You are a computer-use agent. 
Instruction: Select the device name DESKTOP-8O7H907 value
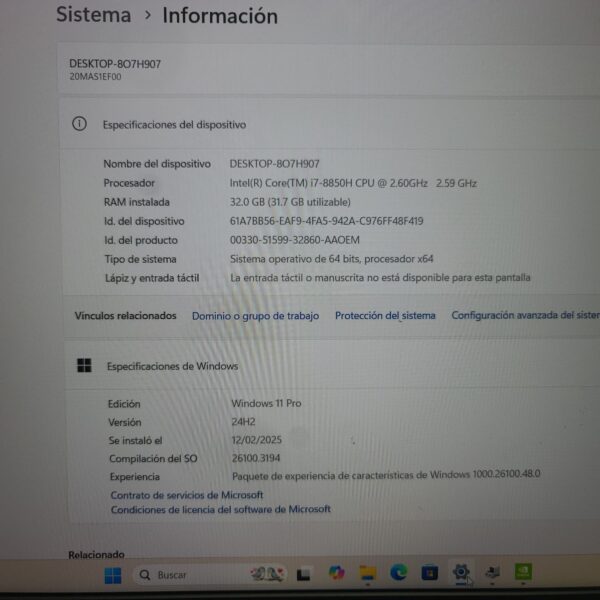(274, 164)
